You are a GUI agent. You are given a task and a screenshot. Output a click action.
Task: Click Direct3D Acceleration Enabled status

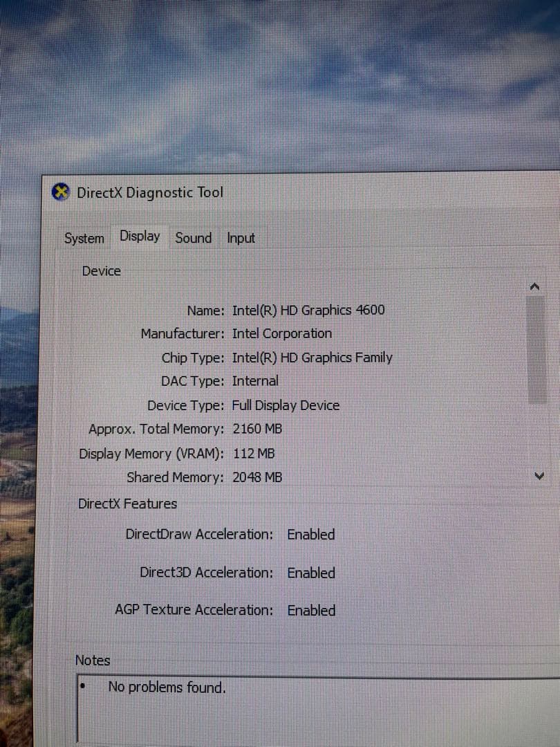[311, 573]
